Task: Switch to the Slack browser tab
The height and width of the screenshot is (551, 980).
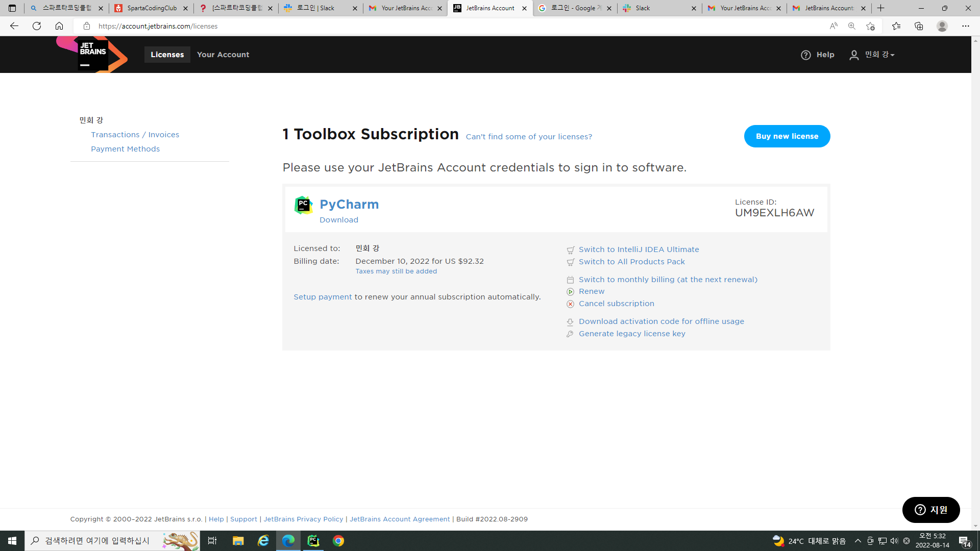Action: click(x=660, y=8)
